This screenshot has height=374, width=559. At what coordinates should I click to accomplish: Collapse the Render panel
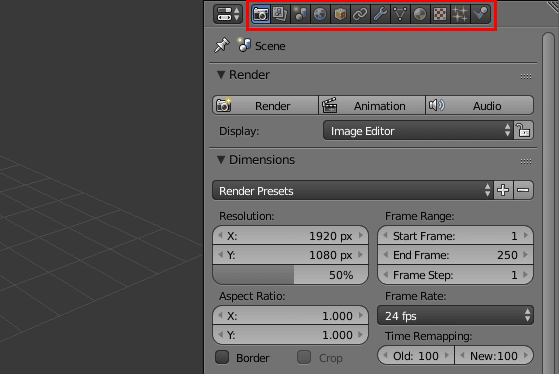pyautogui.click(x=221, y=75)
